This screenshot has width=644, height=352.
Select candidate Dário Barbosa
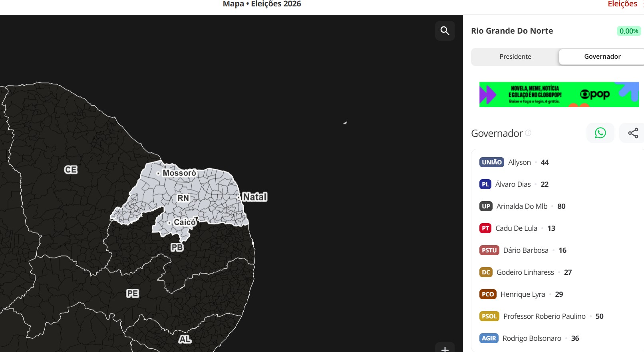pos(526,250)
